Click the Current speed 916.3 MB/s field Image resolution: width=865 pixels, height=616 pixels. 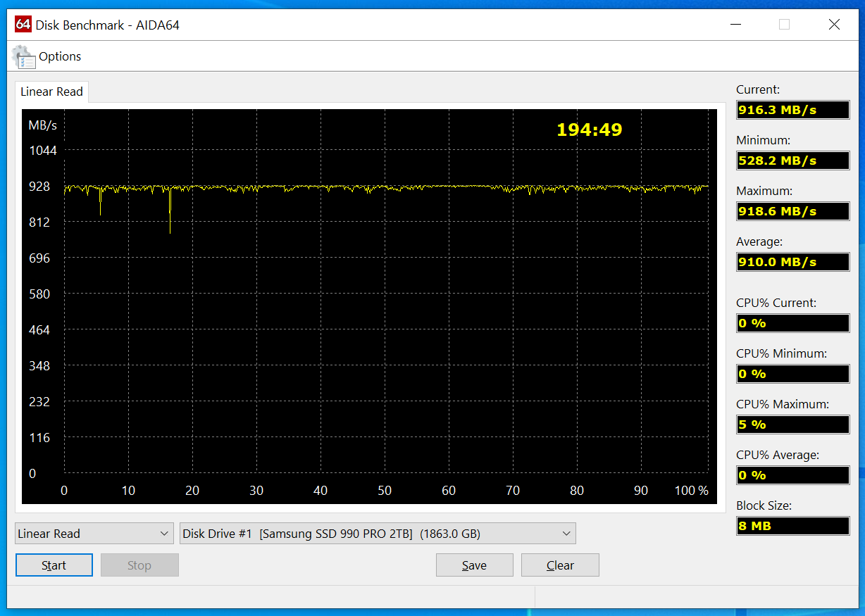click(x=793, y=110)
